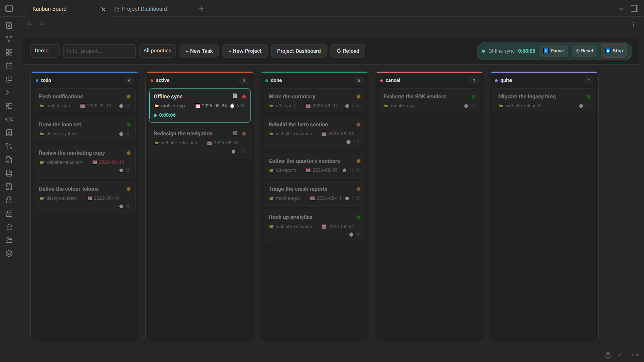Open the calendar ribbon icon
Image resolution: width=644 pixels, height=362 pixels.
tap(9, 66)
